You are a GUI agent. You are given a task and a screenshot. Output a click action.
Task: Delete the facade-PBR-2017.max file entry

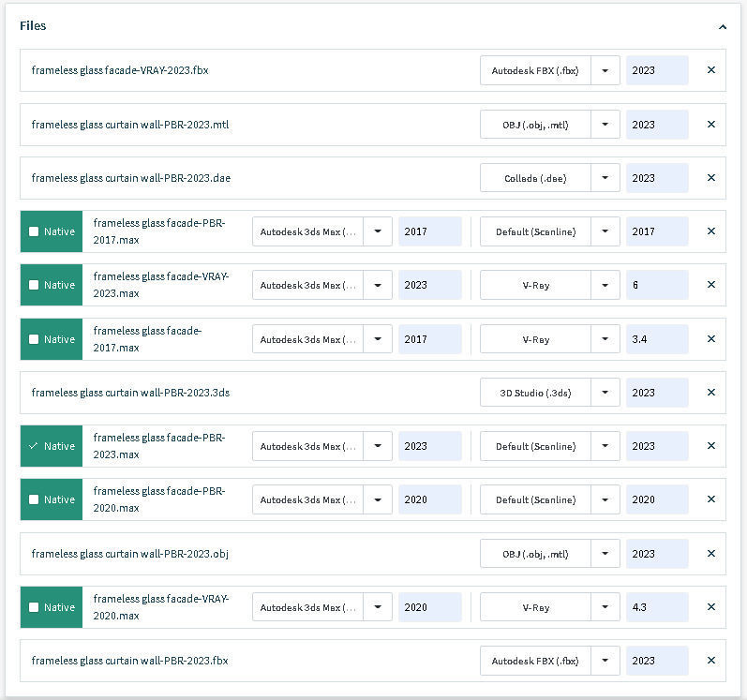(x=710, y=231)
